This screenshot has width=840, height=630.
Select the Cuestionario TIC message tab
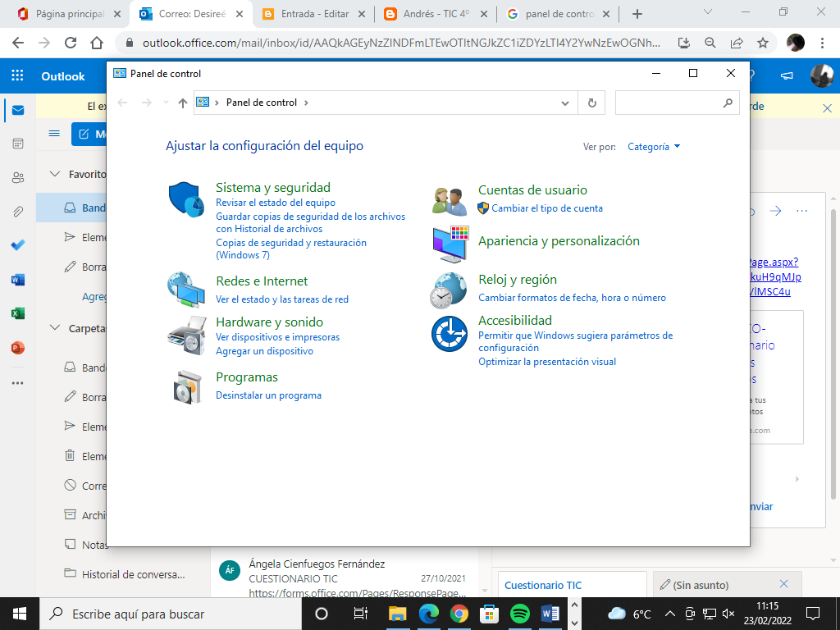coord(572,585)
